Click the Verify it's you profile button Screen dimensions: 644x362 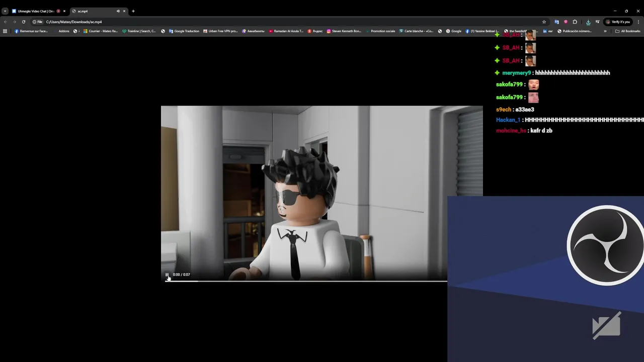tap(618, 22)
